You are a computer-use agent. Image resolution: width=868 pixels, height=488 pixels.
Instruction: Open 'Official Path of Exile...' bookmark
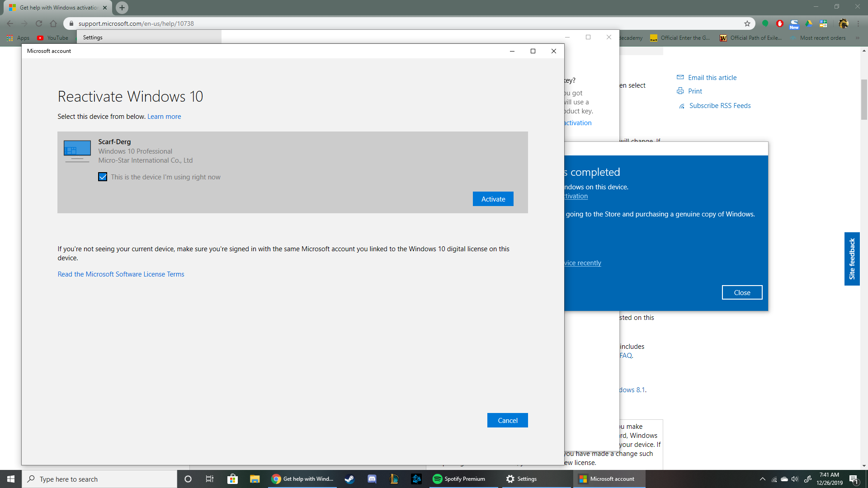pyautogui.click(x=750, y=38)
